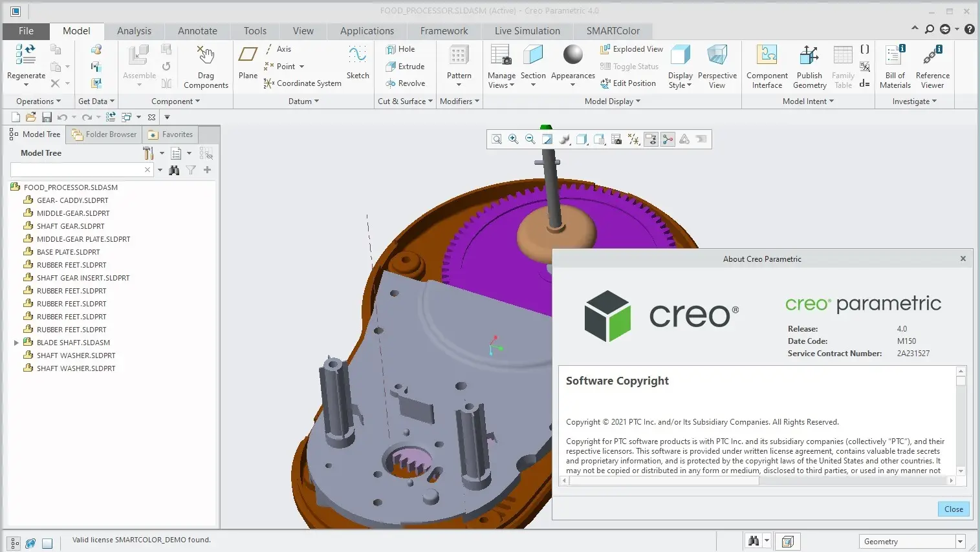Close the About Creo Parametric dialog
980x552 pixels.
click(x=953, y=509)
